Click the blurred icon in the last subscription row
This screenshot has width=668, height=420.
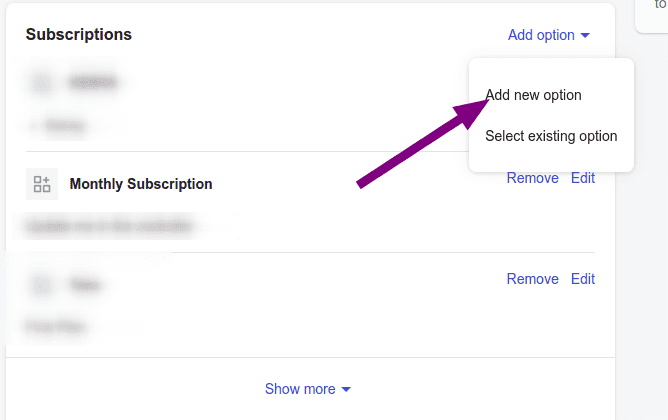pos(42,285)
